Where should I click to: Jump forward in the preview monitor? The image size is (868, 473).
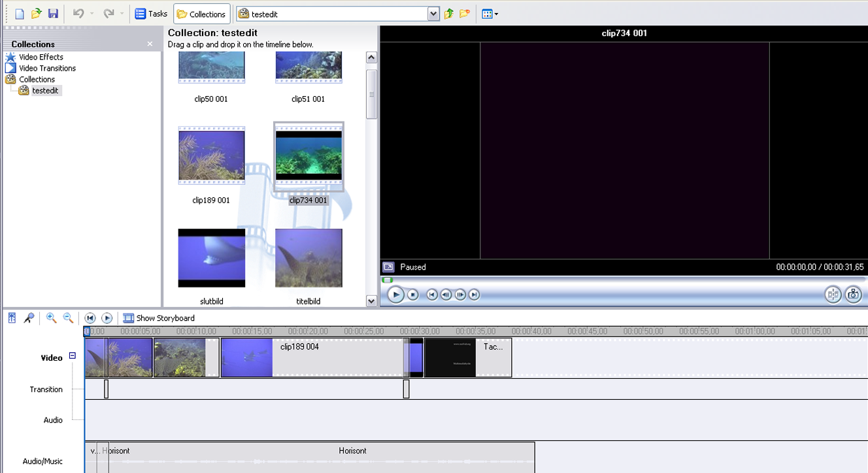pos(475,295)
